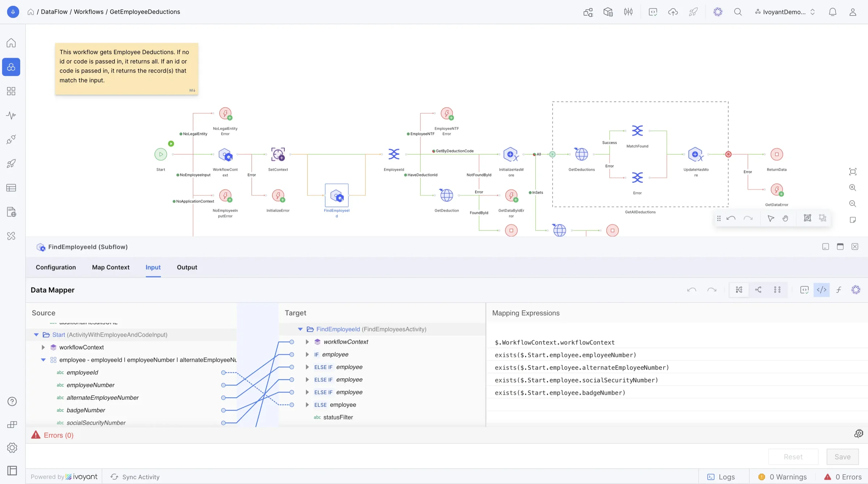Expand the source workflowContext node
868x484 pixels.
click(x=43, y=347)
